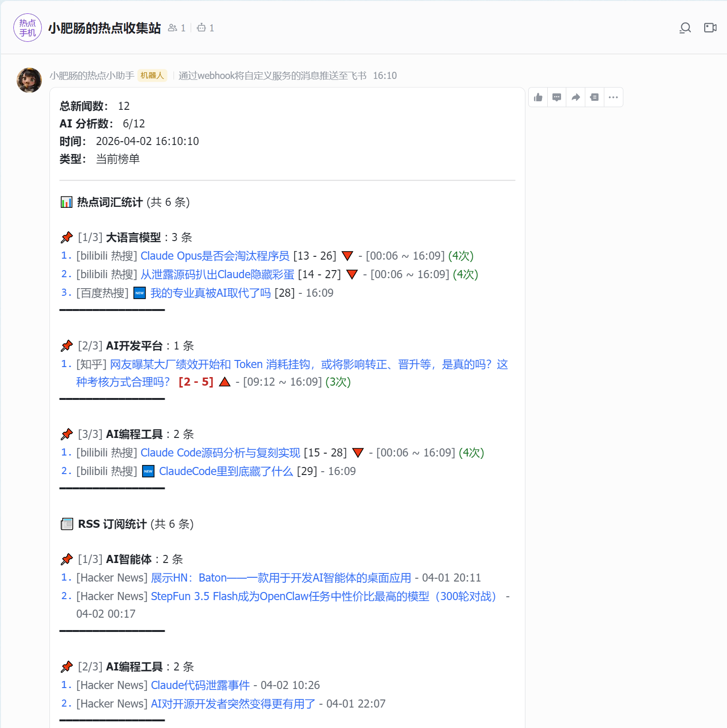This screenshot has width=727, height=728.
Task: Click the red up-triangle rank indicator
Action: point(225,382)
